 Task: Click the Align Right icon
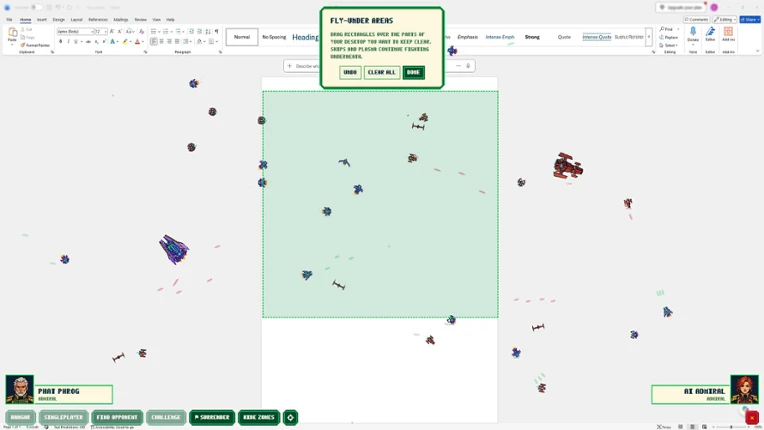170,42
